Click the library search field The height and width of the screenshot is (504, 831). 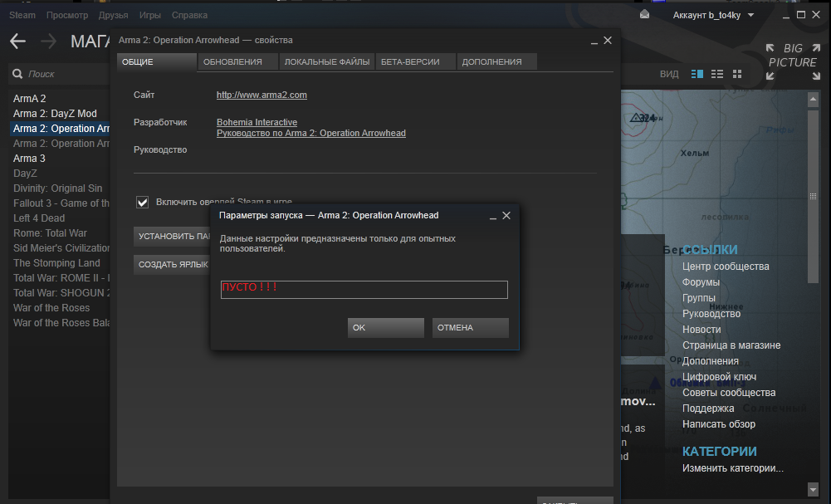(x=60, y=74)
